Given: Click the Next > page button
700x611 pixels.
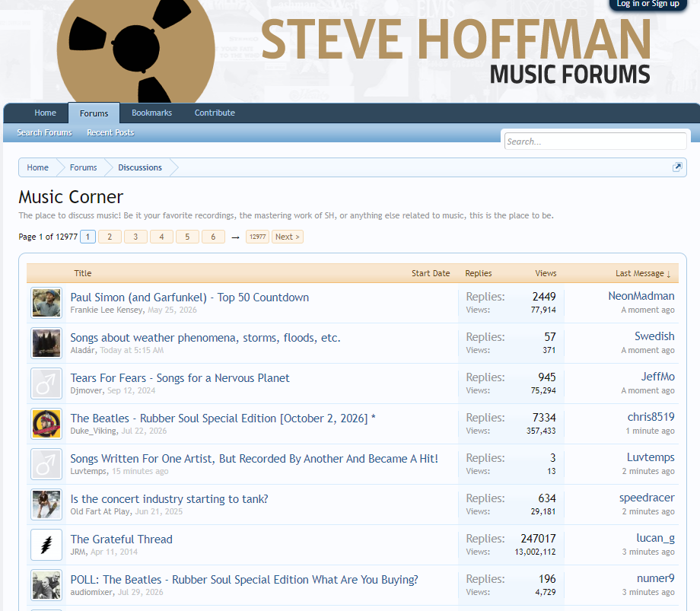Looking at the screenshot, I should pyautogui.click(x=288, y=237).
